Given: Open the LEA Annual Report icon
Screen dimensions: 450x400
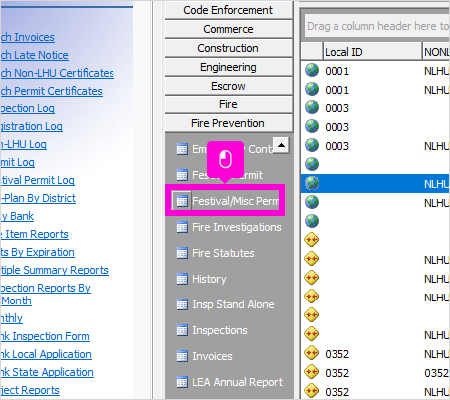Looking at the screenshot, I should 182,382.
